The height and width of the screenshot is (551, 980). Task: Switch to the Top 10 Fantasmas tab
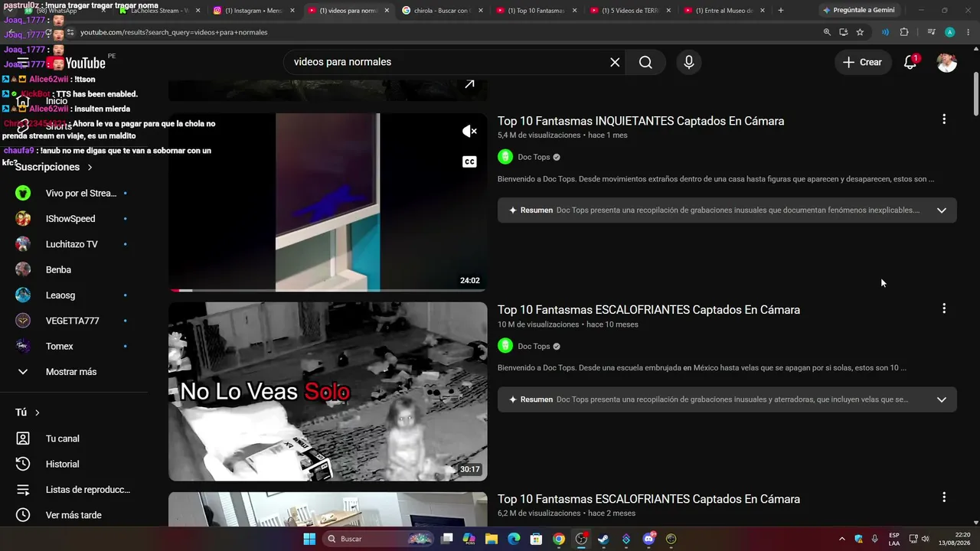(x=536, y=11)
